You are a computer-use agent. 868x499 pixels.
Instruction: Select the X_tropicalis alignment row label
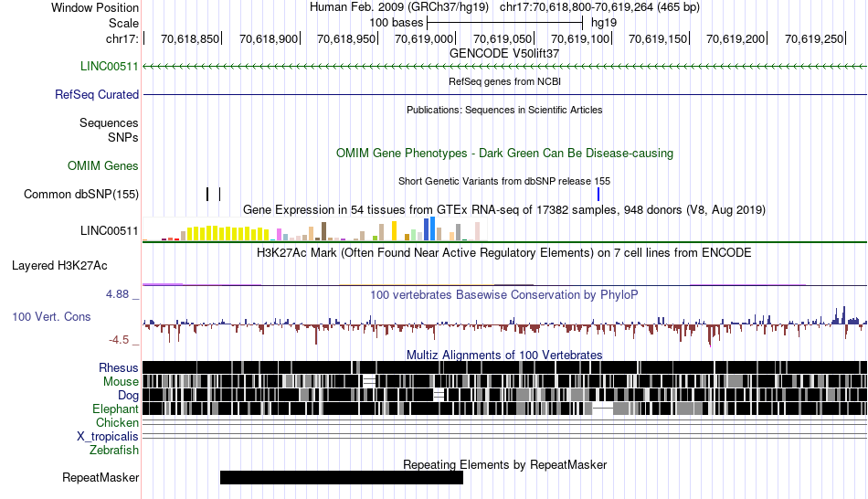click(108, 437)
